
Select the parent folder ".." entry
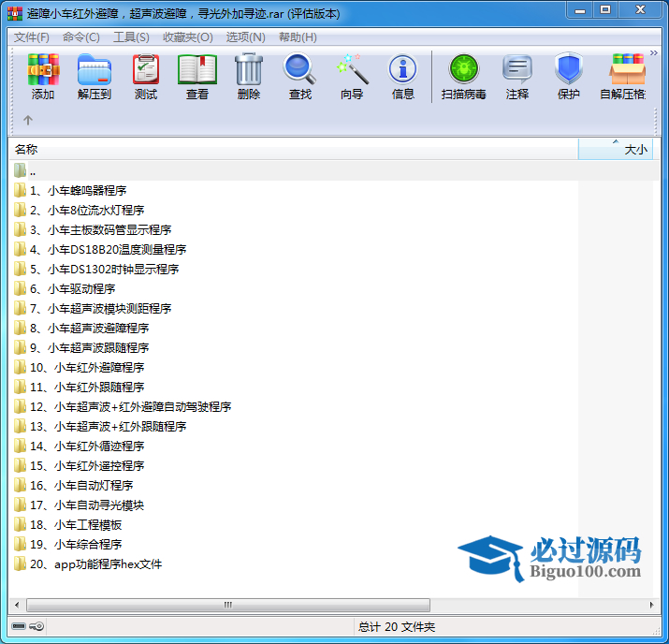pyautogui.click(x=32, y=171)
